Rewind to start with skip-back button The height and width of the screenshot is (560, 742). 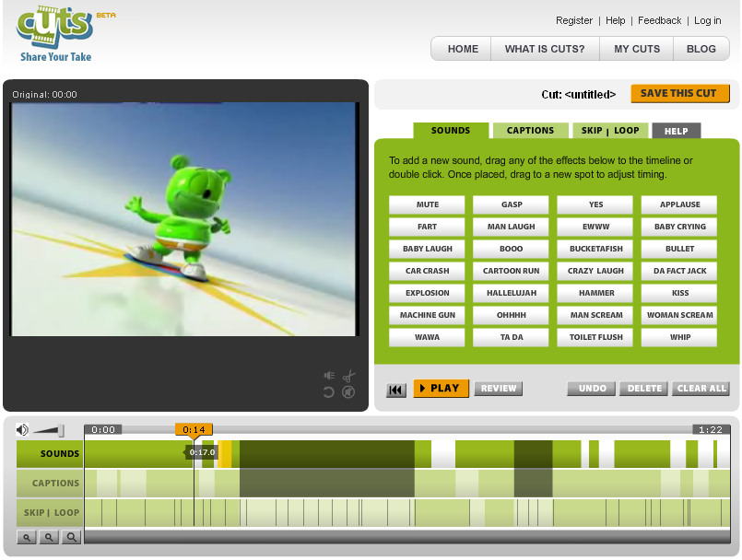point(395,391)
